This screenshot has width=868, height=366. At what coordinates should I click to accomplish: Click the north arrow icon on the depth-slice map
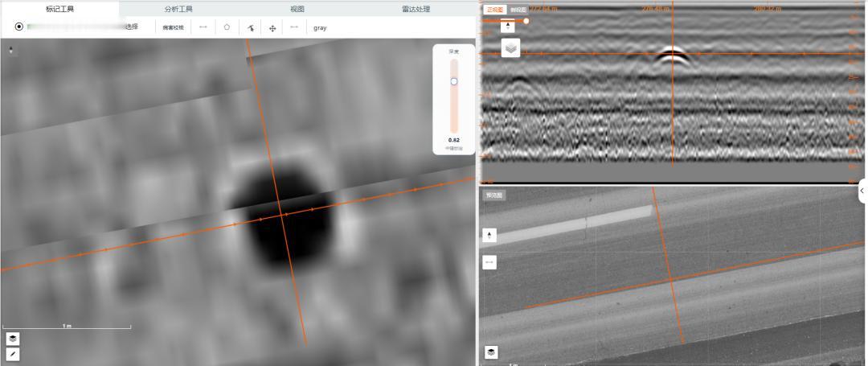tap(11, 51)
